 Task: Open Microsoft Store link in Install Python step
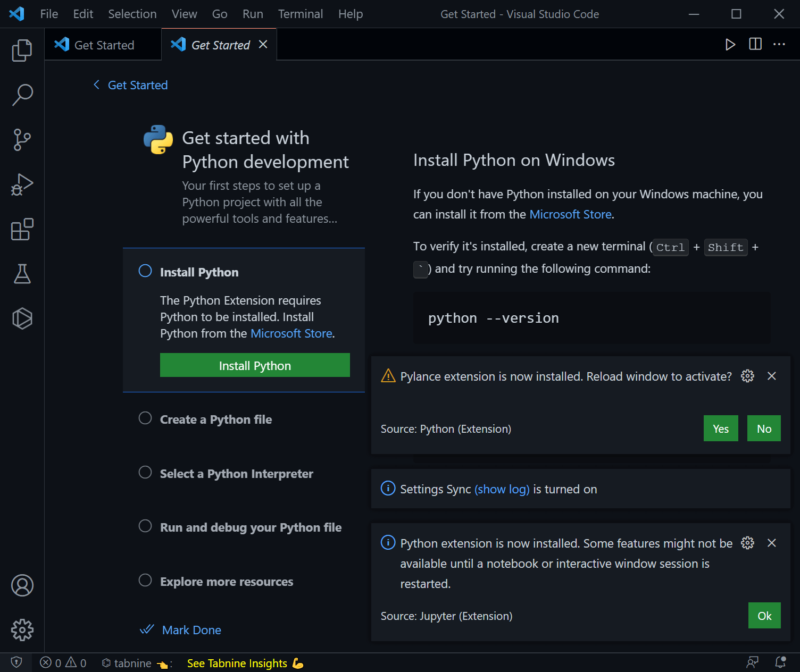pos(291,333)
